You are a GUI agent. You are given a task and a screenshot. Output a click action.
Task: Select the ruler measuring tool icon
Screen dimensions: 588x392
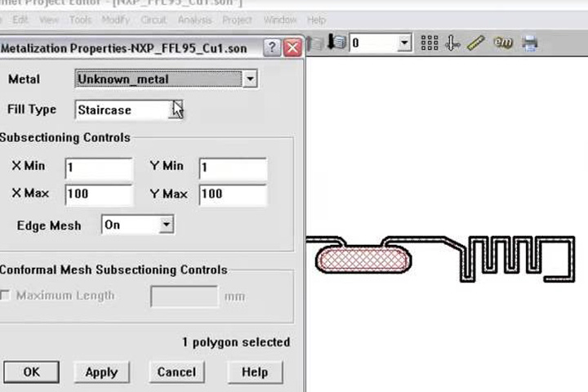pos(476,42)
